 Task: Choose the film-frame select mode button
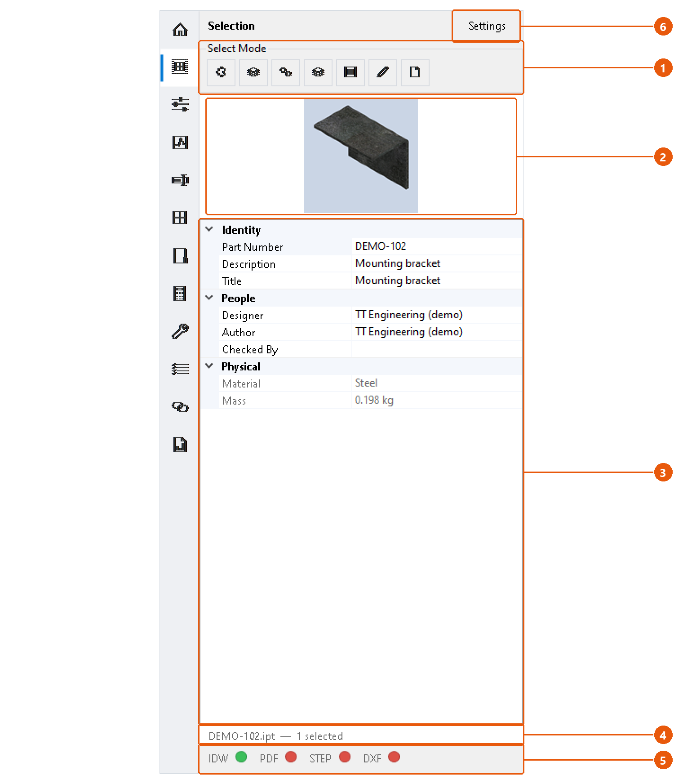(x=350, y=72)
